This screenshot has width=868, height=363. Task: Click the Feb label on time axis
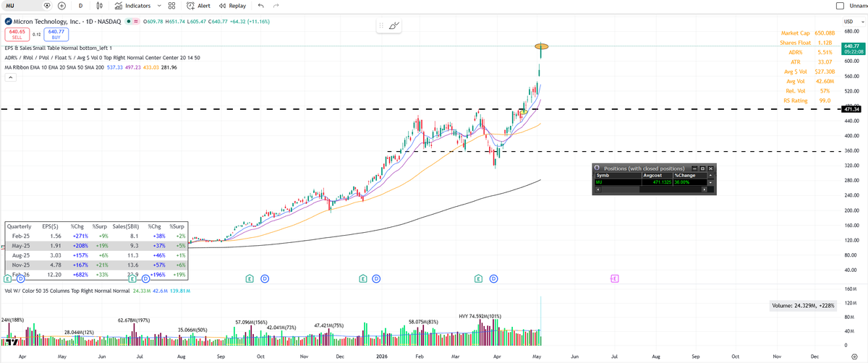tap(420, 356)
